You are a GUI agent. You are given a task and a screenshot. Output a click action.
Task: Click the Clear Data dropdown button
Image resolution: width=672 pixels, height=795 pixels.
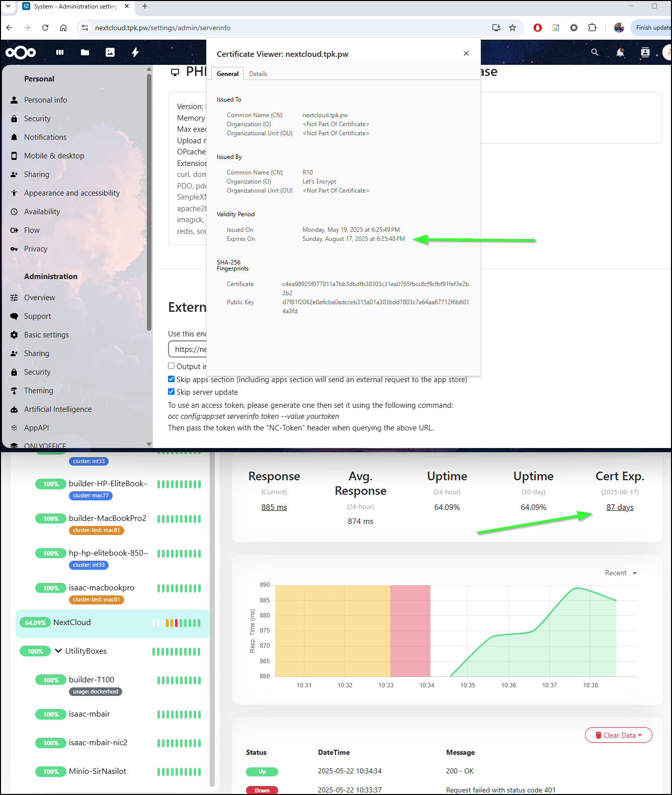(x=618, y=735)
